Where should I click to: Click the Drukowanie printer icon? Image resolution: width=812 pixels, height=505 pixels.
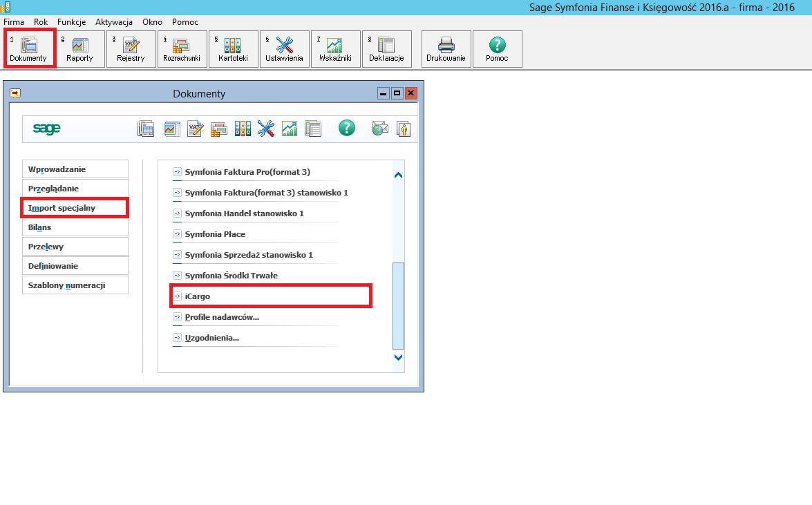[446, 49]
